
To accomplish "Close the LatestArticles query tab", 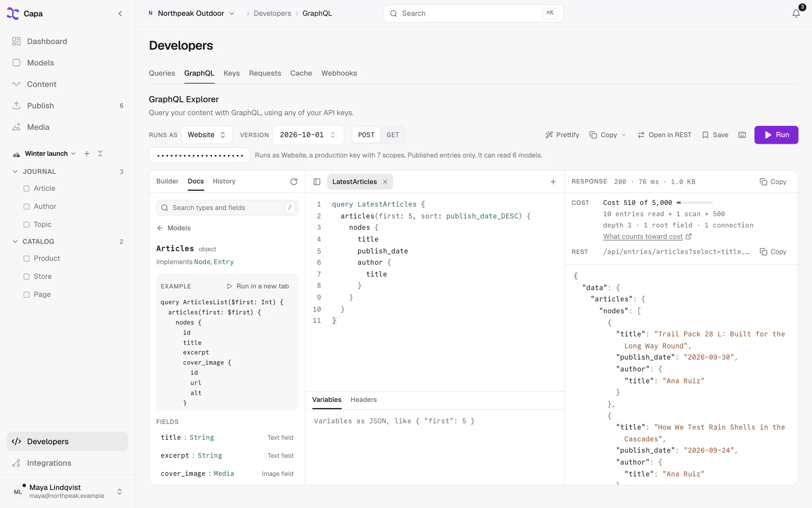I will click(x=385, y=182).
